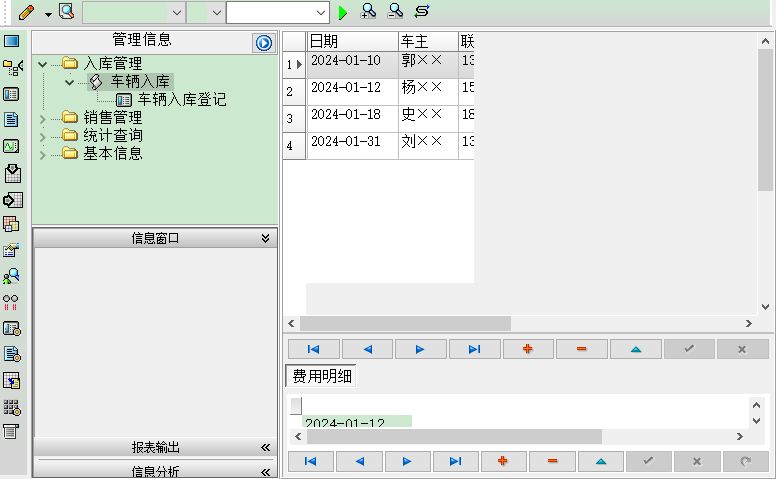
Task: Click the two circles with red bars icon
Action: 10,302
